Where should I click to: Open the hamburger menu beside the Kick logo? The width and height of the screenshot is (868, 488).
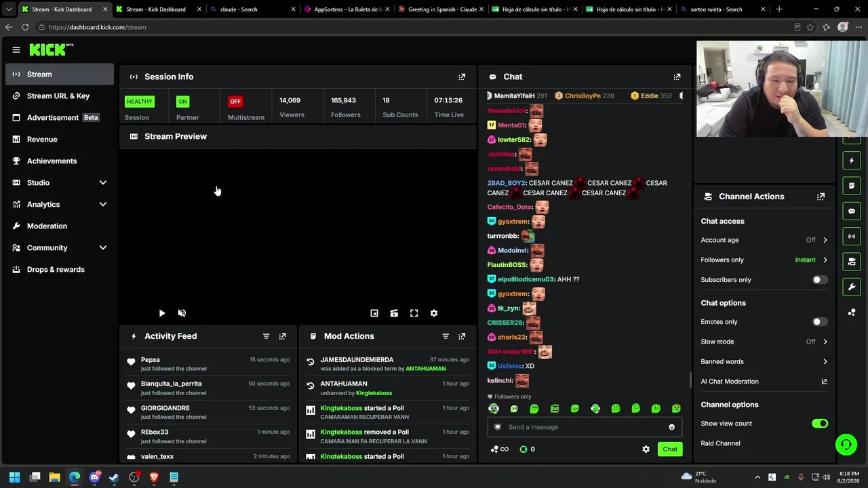(x=16, y=49)
